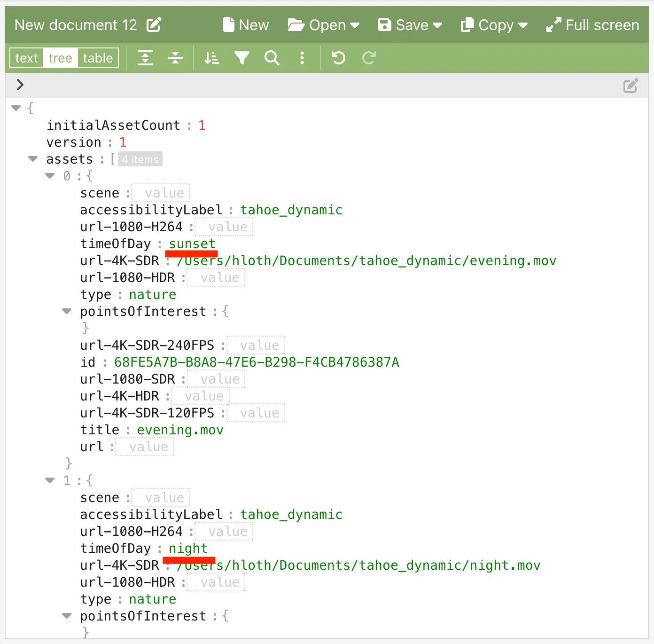The height and width of the screenshot is (644, 654).
Task: Edit the evening.mov file path value
Action: tap(366, 260)
